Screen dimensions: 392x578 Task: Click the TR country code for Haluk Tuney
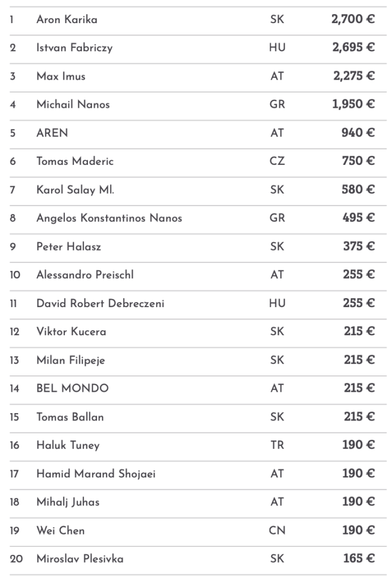(x=277, y=445)
